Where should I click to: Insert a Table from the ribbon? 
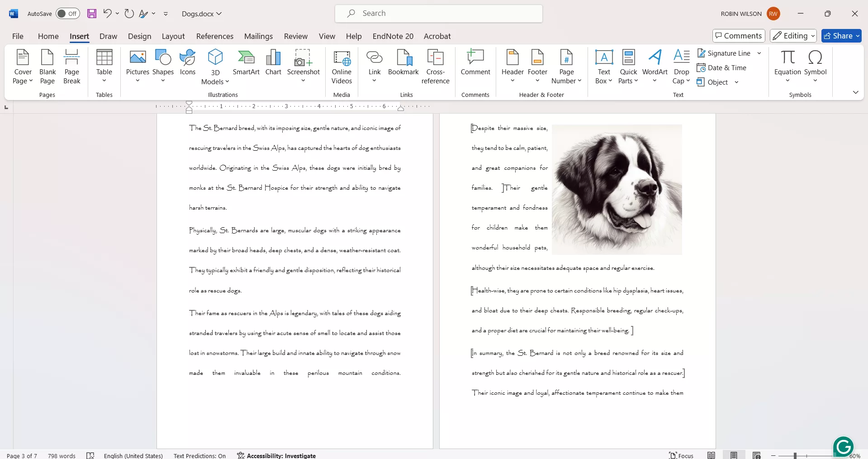coord(104,66)
